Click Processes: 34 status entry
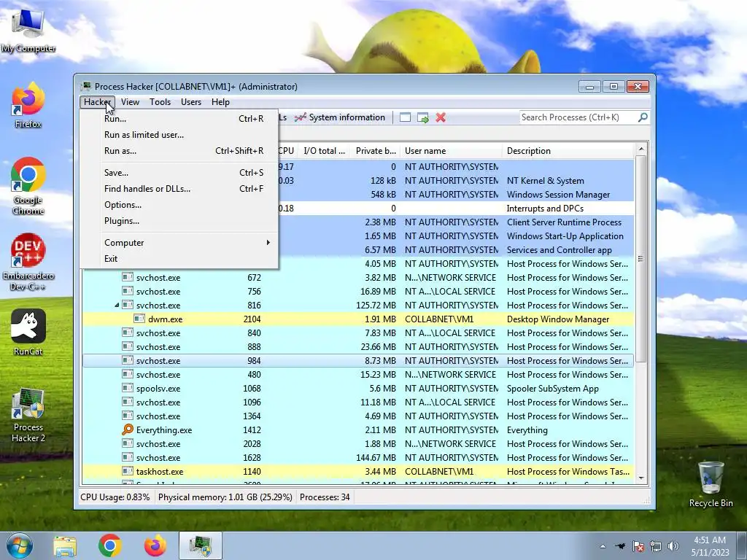The width and height of the screenshot is (747, 560). click(x=325, y=497)
